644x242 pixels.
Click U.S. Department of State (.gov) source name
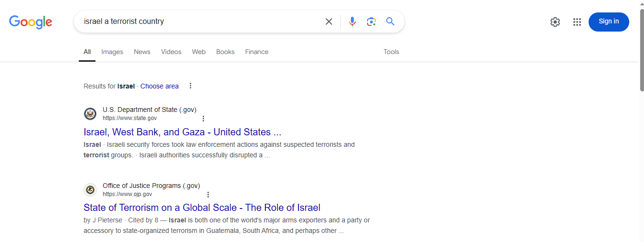pos(149,110)
